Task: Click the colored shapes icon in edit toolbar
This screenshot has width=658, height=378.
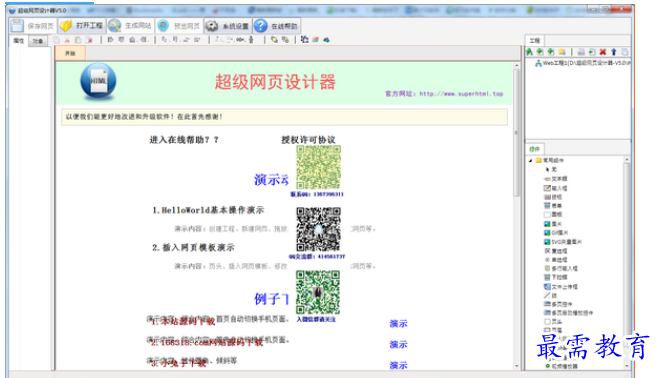Action: [326, 39]
